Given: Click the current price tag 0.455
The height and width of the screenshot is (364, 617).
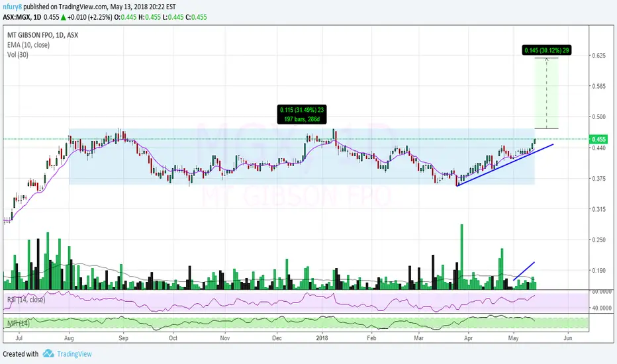Looking at the screenshot, I should [x=599, y=139].
